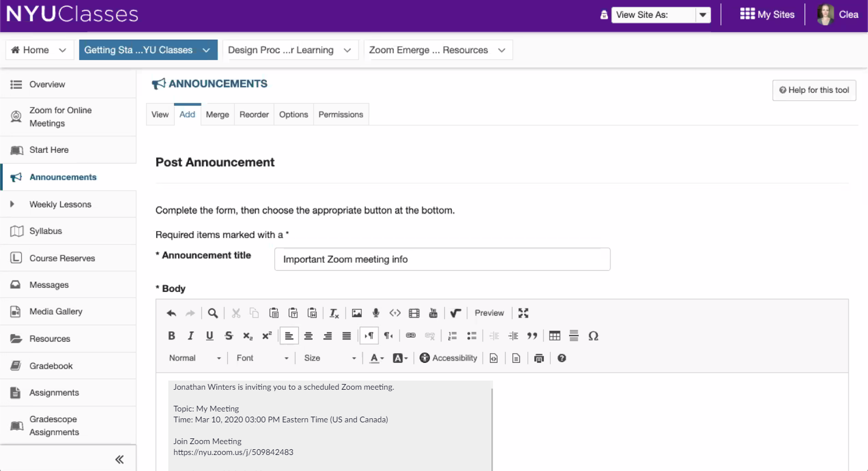Toggle italic formatting

[x=191, y=336]
